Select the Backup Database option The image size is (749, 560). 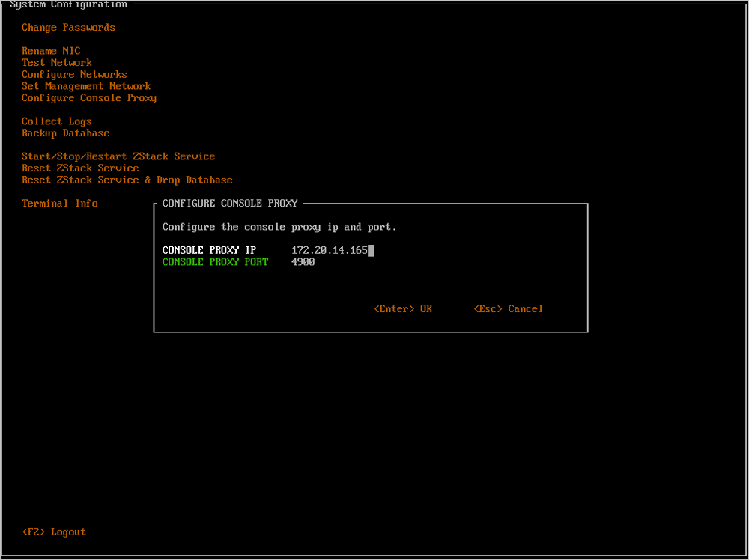66,133
